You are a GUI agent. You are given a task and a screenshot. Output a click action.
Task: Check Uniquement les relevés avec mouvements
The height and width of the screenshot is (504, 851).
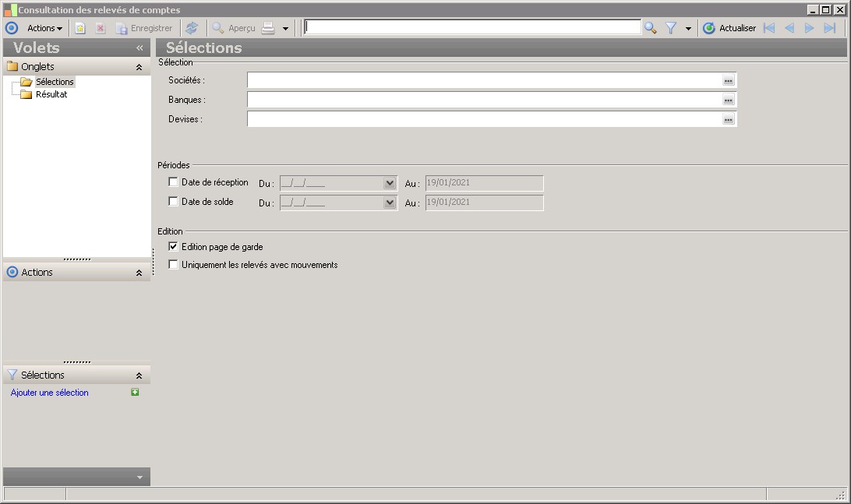(173, 265)
